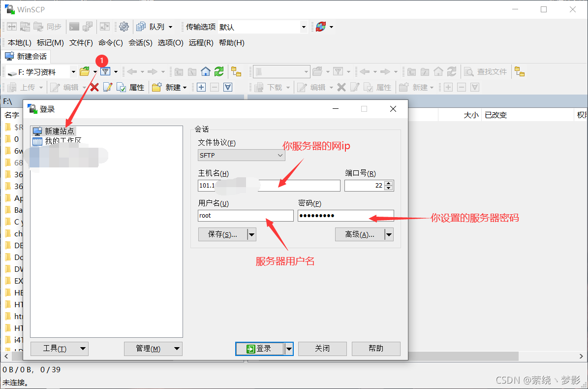Open local 属性 properties
The height and width of the screenshot is (389, 588).
click(x=130, y=88)
